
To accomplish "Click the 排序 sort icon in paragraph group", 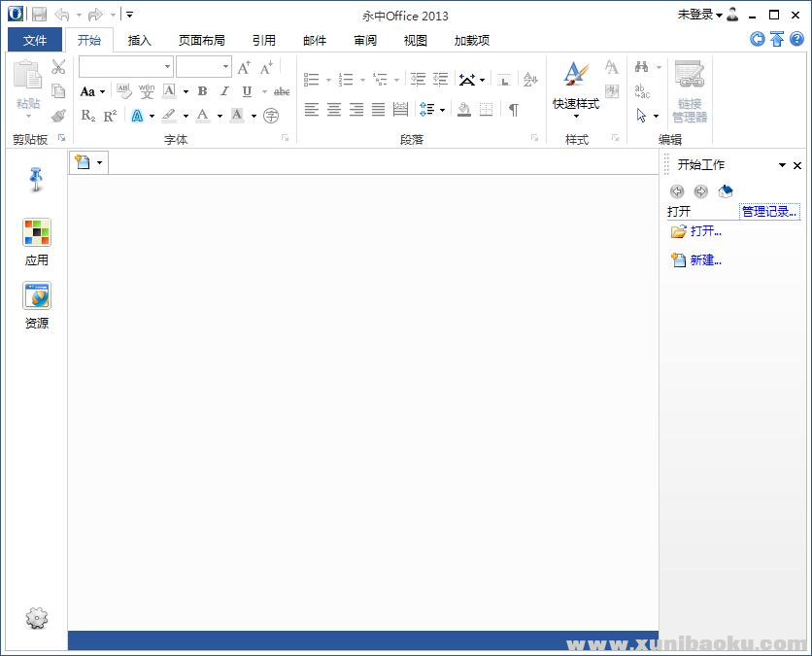I will click(531, 81).
